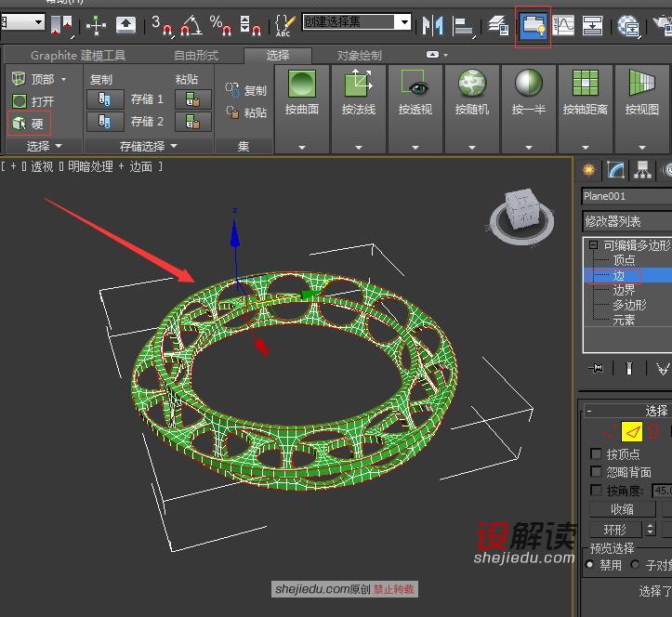Open Edit Named Selection Sets icon
The image size is (672, 617).
click(x=285, y=26)
